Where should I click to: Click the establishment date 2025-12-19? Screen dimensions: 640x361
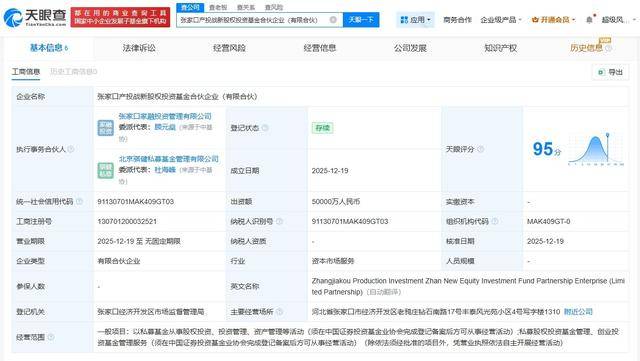coord(330,171)
